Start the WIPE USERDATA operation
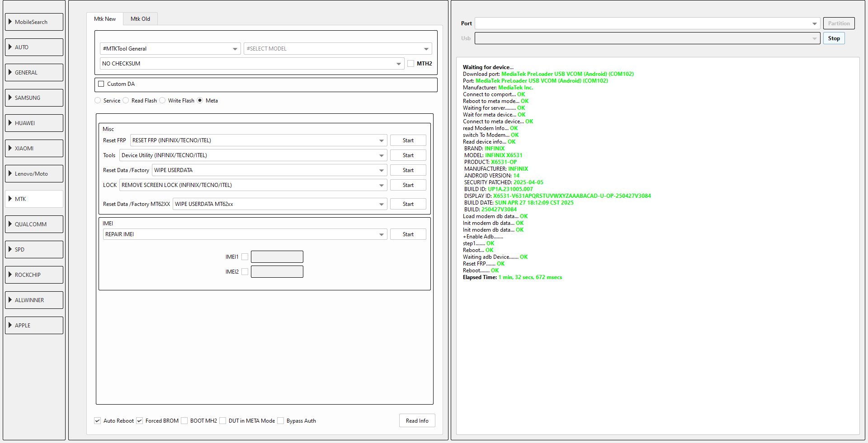 click(408, 170)
